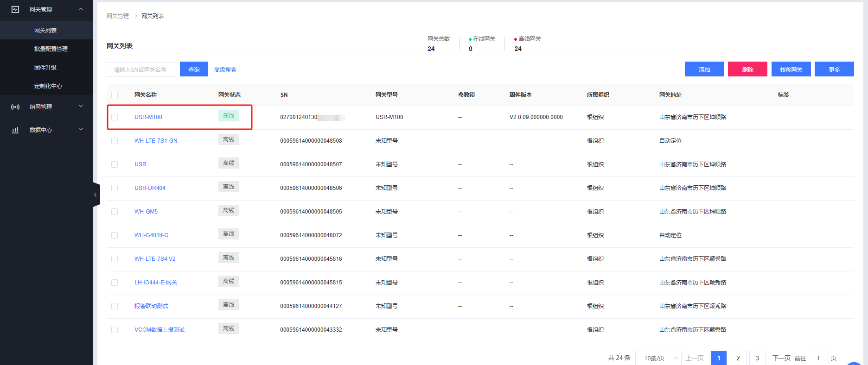Click the networking management signal icon
The image size is (868, 365).
[x=15, y=107]
